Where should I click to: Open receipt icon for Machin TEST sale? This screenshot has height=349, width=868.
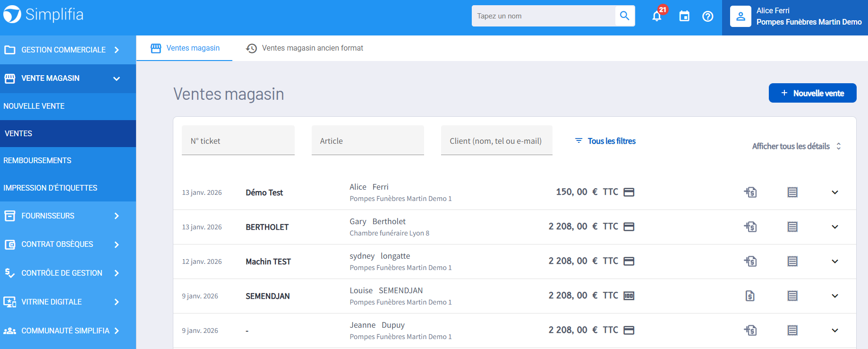point(792,262)
